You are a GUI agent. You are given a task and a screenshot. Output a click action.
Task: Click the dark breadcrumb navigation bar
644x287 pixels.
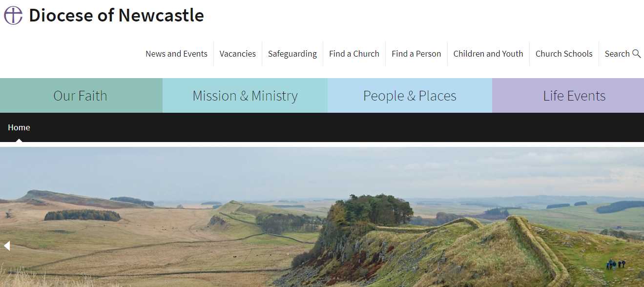[x=322, y=127]
